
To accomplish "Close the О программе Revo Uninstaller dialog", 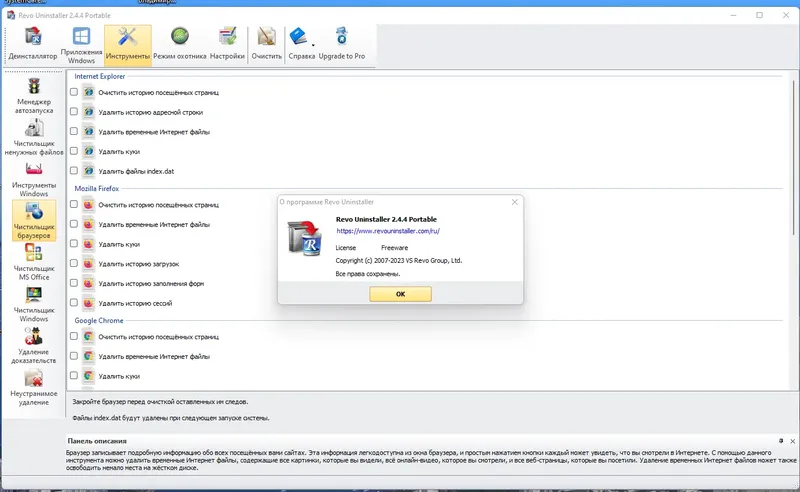I will [514, 202].
